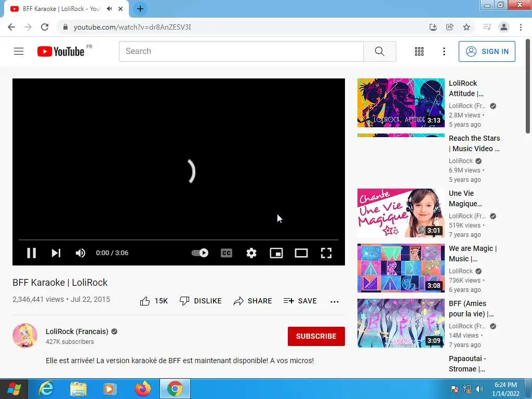Open the Une Vie Magique thumbnail
The width and height of the screenshot is (532, 399).
pos(401,213)
